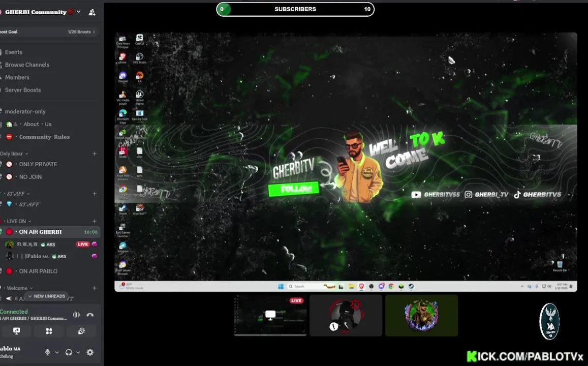
Task: Watch the stream via the red LIVE badge in the channel list
Action: (x=82, y=244)
